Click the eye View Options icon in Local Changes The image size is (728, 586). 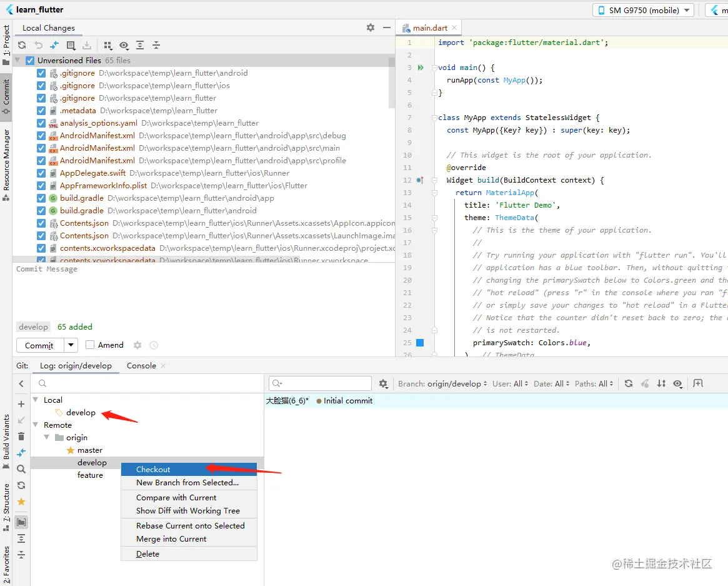(x=124, y=45)
